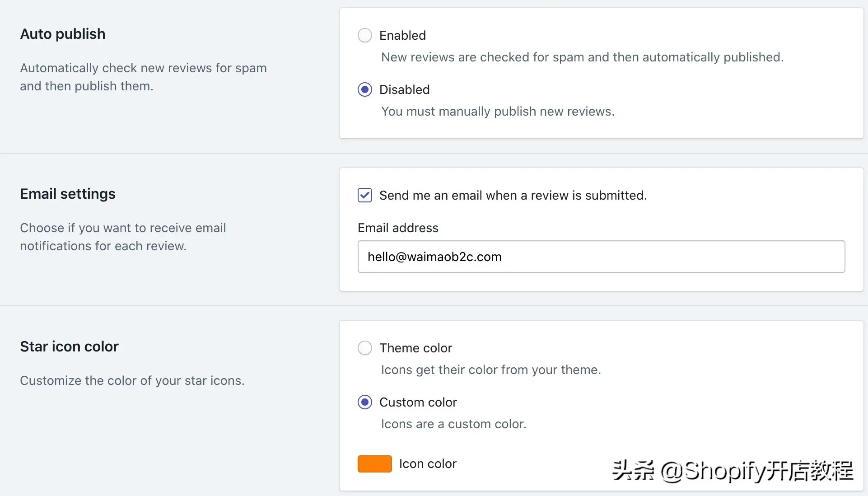Click the 'Custom color' option label
Viewport: 868px width, 496px height.
pyautogui.click(x=418, y=402)
